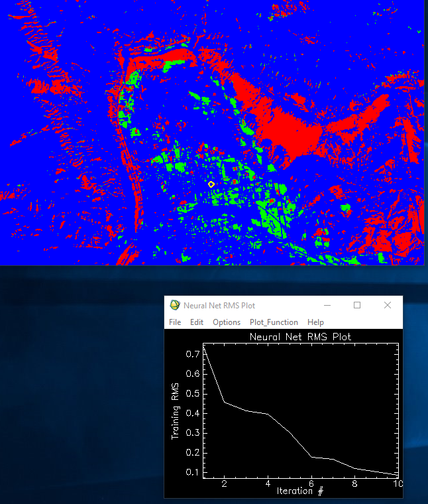Image resolution: width=428 pixels, height=504 pixels.
Task: Click the ENVI globe icon in the title bar
Action: tap(175, 304)
